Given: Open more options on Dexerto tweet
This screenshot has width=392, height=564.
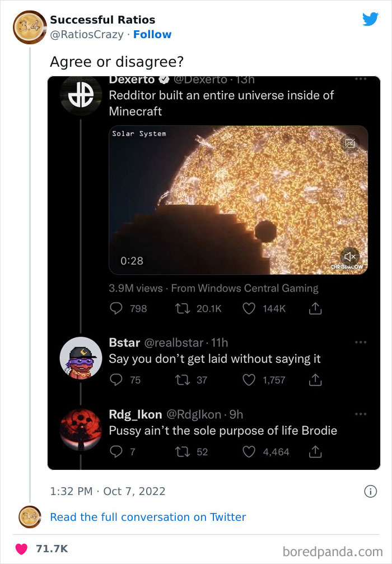Looking at the screenshot, I should [x=361, y=79].
